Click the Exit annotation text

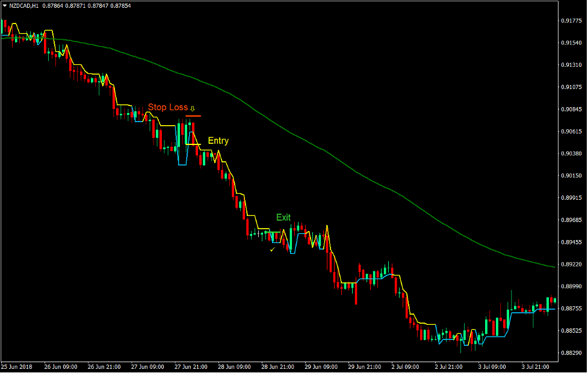pyautogui.click(x=282, y=217)
